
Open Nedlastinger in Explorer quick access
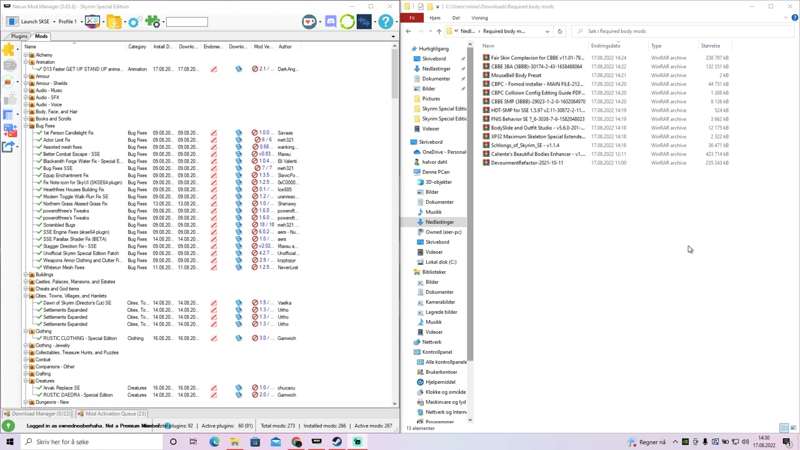coord(437,69)
